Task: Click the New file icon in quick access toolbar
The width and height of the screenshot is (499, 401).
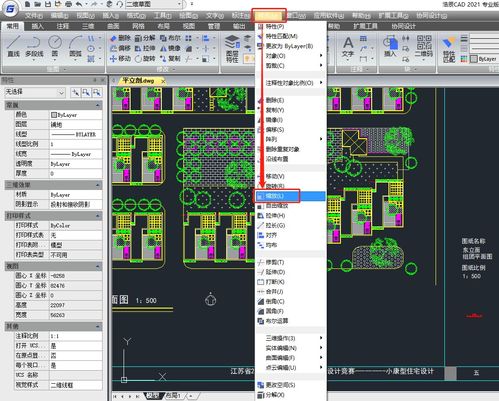Action: pyautogui.click(x=28, y=4)
